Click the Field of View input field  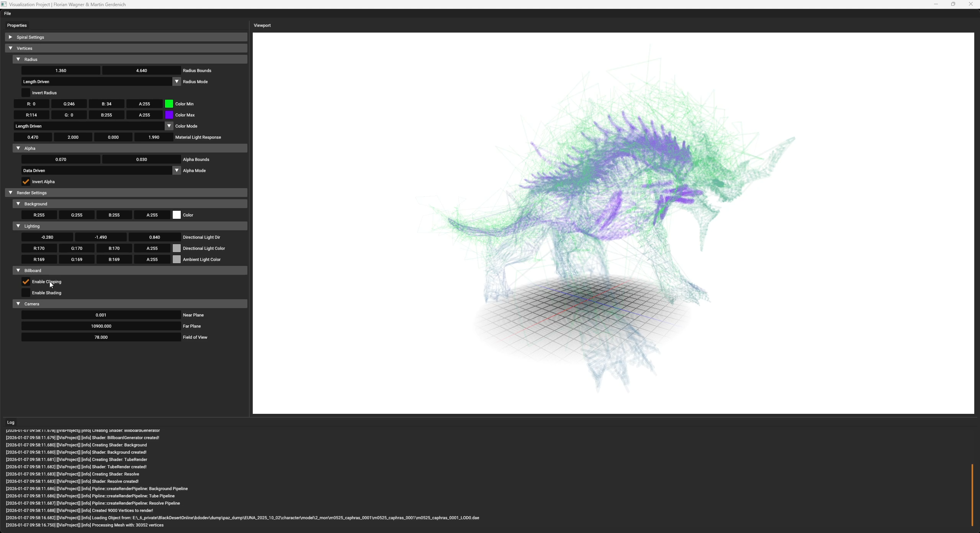pos(101,337)
